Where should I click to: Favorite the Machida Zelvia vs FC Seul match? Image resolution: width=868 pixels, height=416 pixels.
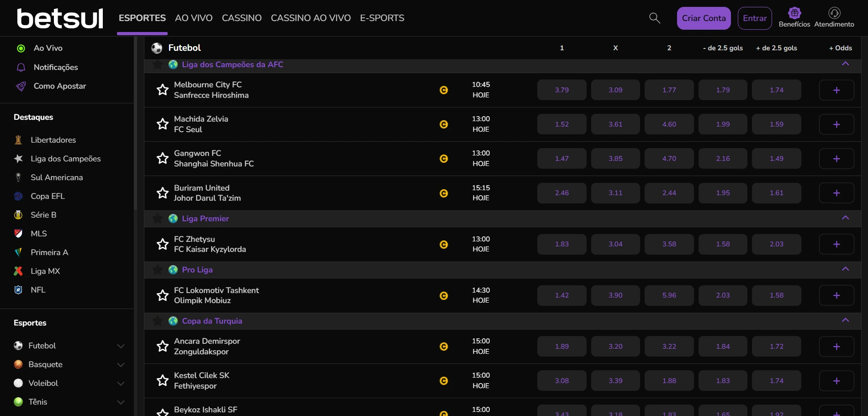[x=163, y=124]
